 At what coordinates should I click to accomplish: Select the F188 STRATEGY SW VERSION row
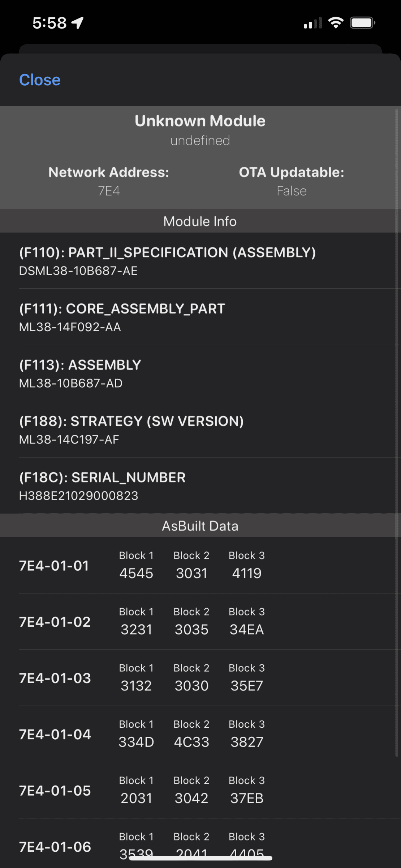[131, 430]
